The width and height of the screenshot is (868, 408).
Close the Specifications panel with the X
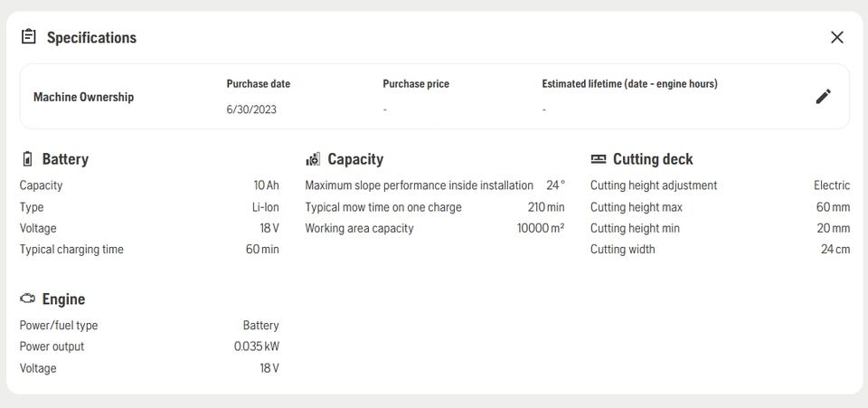[x=837, y=37]
